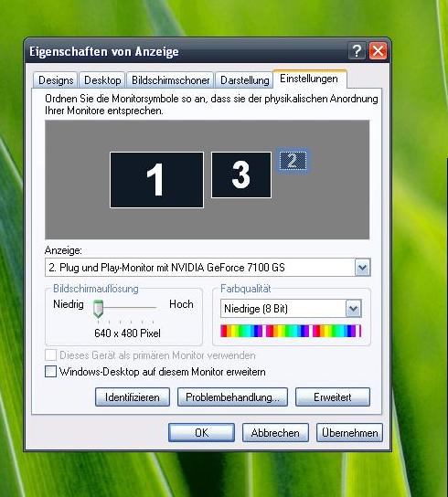
Task: Check 'Dieses Gerät als primären Monitor verwenden'
Action: 150,355
